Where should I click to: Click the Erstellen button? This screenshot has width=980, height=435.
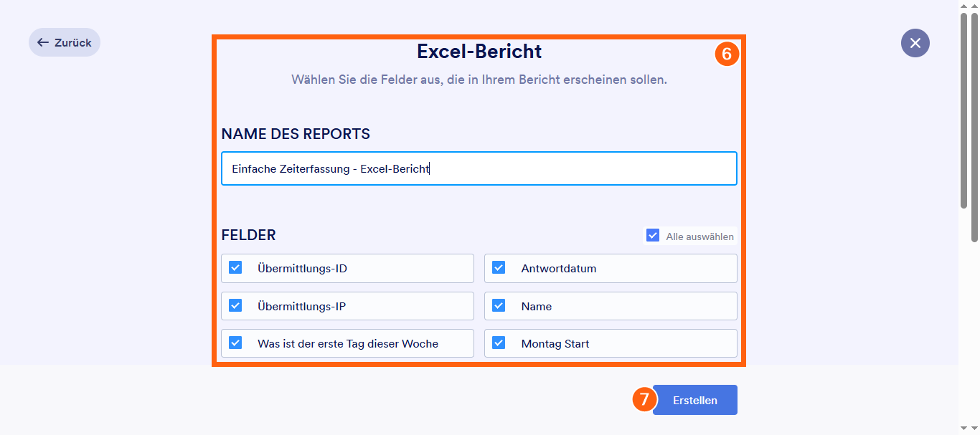[695, 400]
